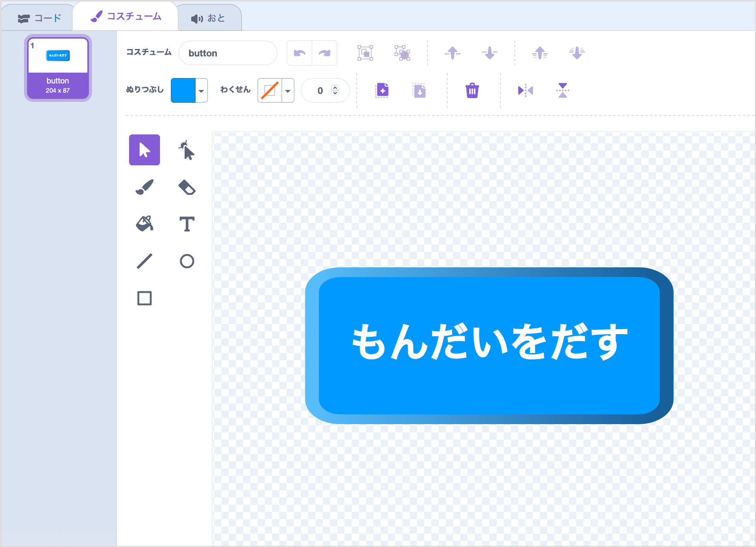Delete the selection with the trash icon
This screenshot has height=547, width=756.
tap(472, 90)
